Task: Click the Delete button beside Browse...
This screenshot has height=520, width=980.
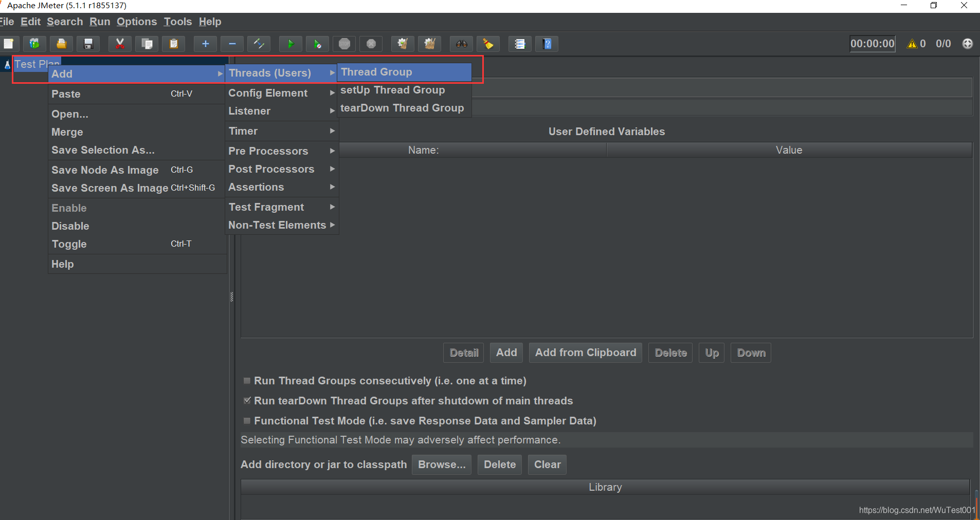Action: [500, 465]
